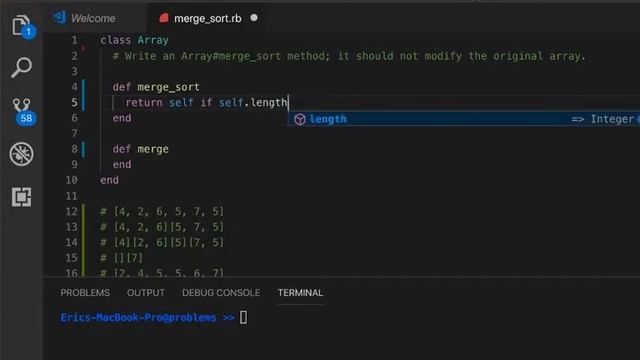Click the comment '# [][7]'
This screenshot has width=640, height=360.
122,258
